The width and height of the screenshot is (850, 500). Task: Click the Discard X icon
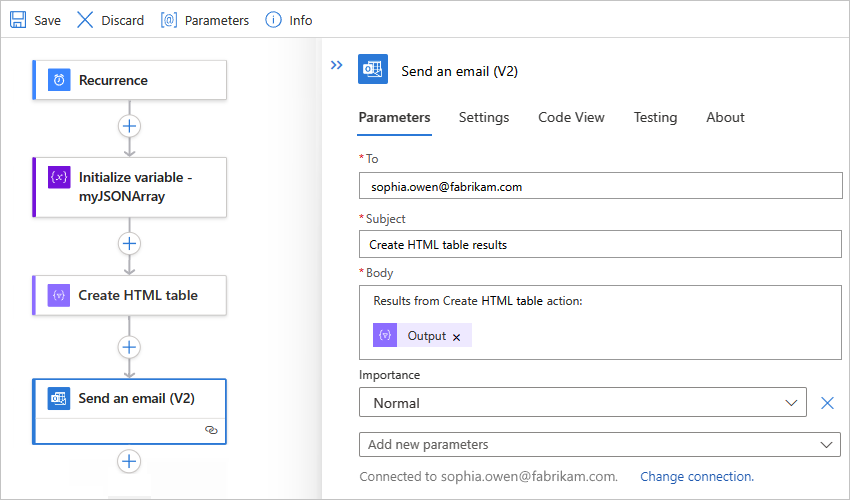pyautogui.click(x=86, y=20)
